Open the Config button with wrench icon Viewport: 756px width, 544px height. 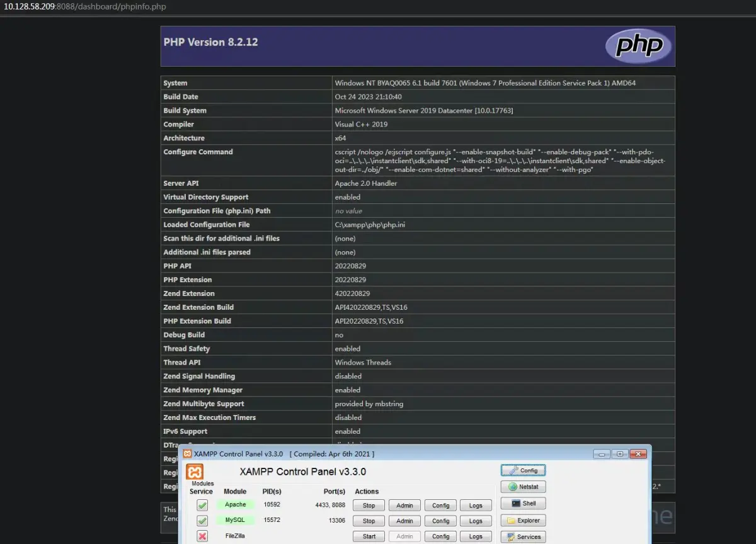[x=523, y=470]
